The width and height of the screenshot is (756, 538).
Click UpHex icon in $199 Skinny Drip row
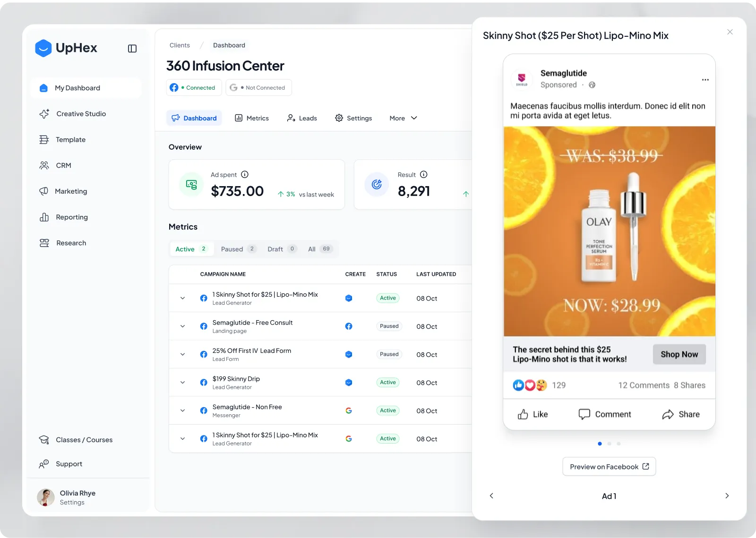click(x=349, y=383)
